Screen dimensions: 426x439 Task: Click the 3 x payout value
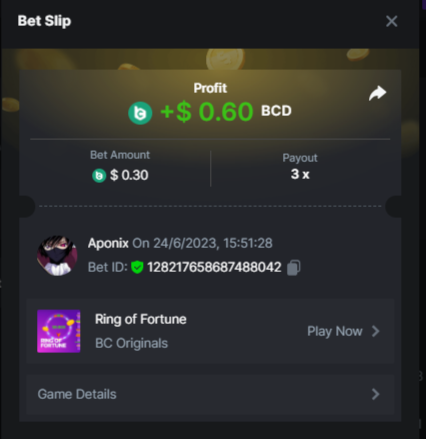pyautogui.click(x=300, y=174)
